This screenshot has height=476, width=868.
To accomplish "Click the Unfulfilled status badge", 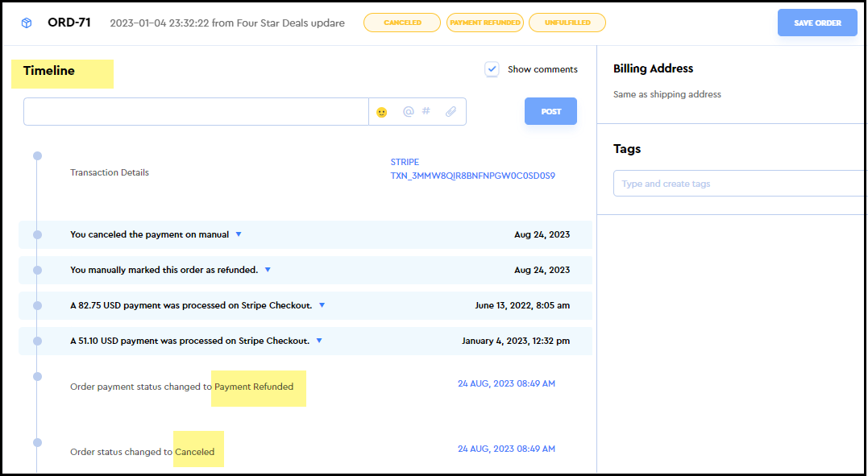I will (567, 23).
